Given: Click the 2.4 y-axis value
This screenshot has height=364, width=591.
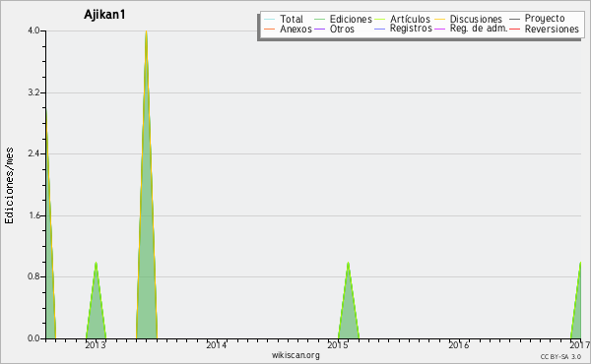Looking at the screenshot, I should [33, 153].
